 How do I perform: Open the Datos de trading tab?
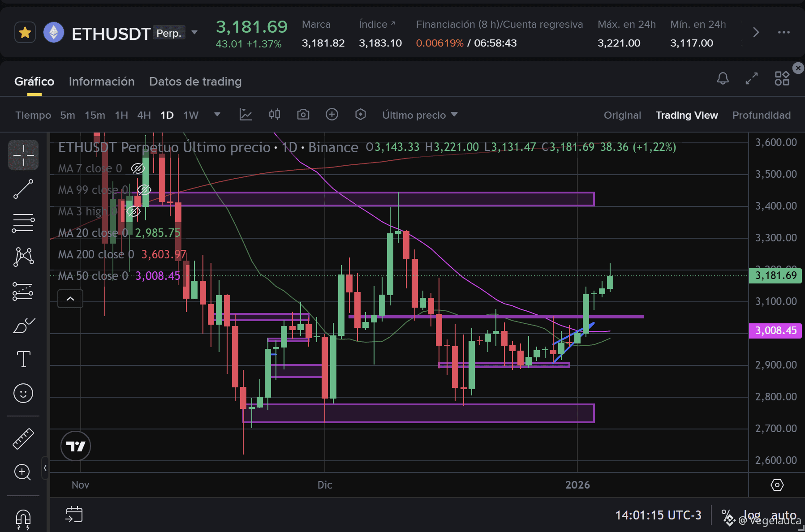[x=195, y=82]
